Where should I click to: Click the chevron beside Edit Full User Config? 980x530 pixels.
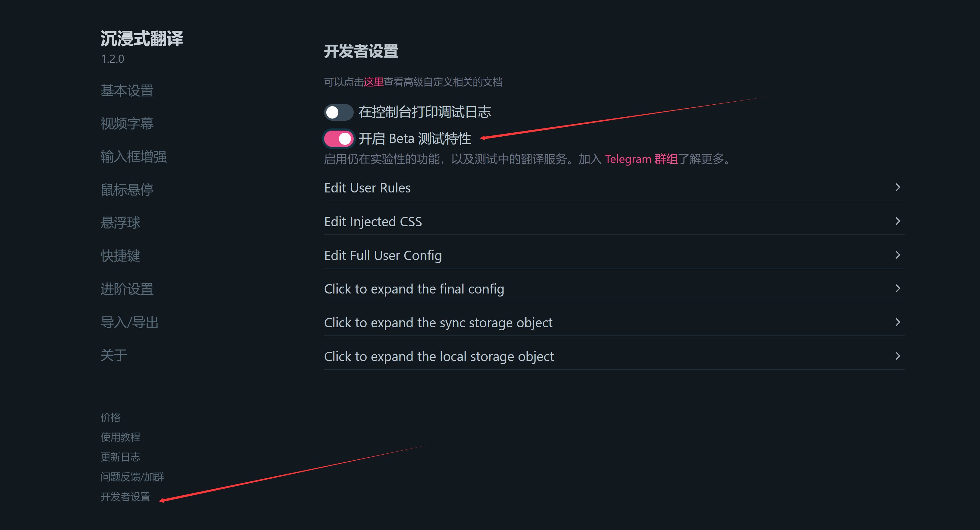click(x=898, y=255)
